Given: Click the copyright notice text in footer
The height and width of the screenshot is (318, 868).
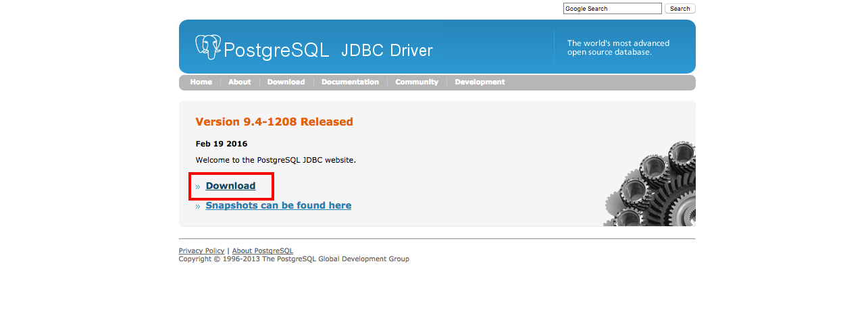Looking at the screenshot, I should pos(294,259).
